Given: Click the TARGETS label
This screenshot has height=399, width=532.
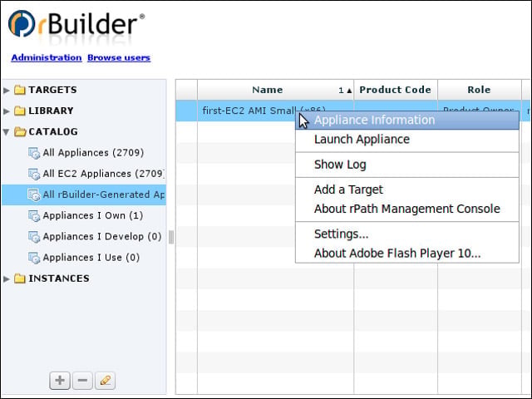Looking at the screenshot, I should (x=52, y=90).
